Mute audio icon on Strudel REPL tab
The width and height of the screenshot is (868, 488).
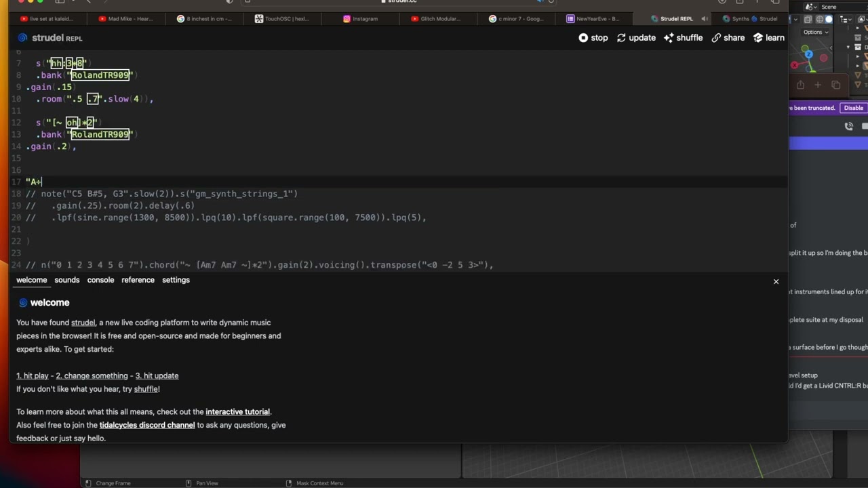coord(705,19)
